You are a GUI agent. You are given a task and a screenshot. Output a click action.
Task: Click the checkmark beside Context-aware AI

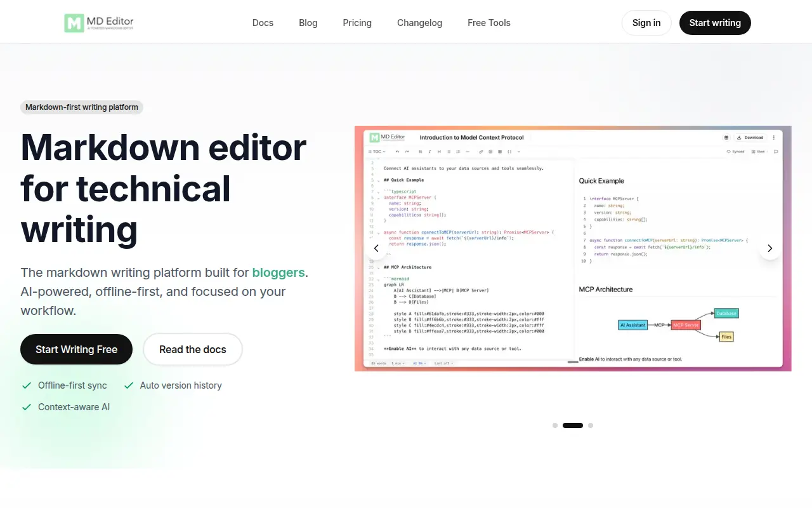pyautogui.click(x=27, y=407)
